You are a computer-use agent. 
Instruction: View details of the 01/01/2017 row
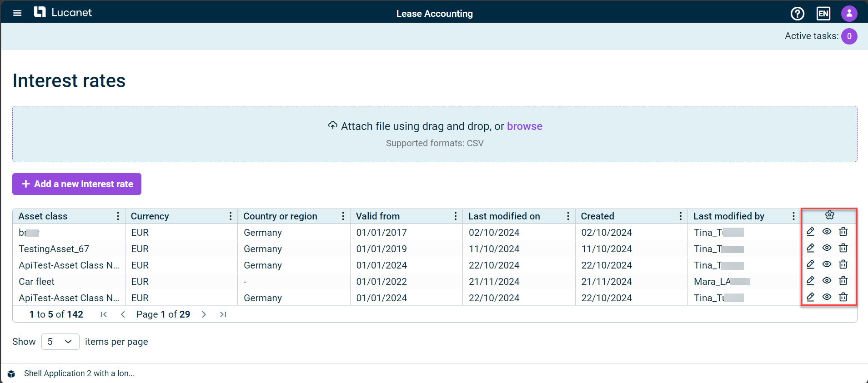pos(827,232)
